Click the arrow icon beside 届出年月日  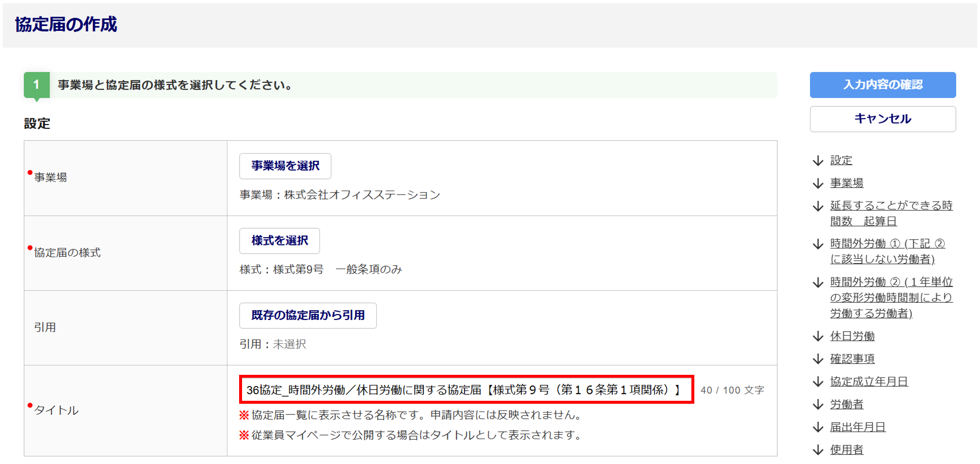click(x=818, y=427)
